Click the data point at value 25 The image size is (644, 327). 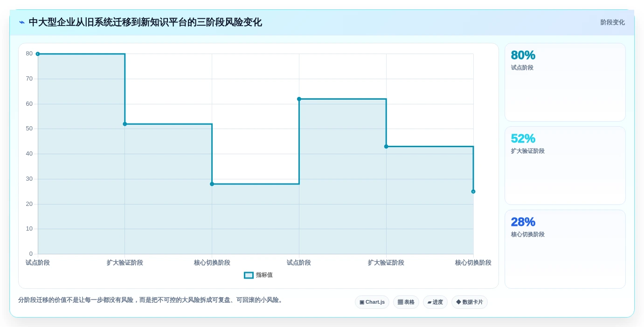[473, 191]
